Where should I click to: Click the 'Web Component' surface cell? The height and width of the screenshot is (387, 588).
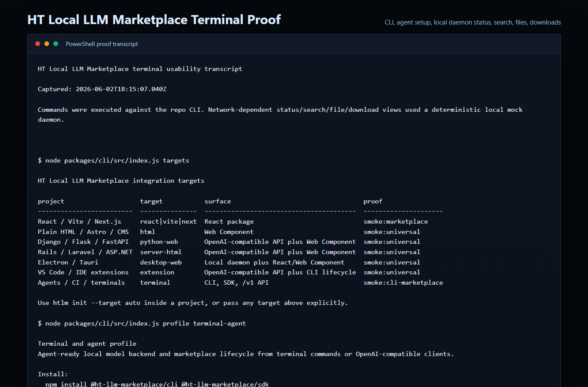pyautogui.click(x=229, y=232)
